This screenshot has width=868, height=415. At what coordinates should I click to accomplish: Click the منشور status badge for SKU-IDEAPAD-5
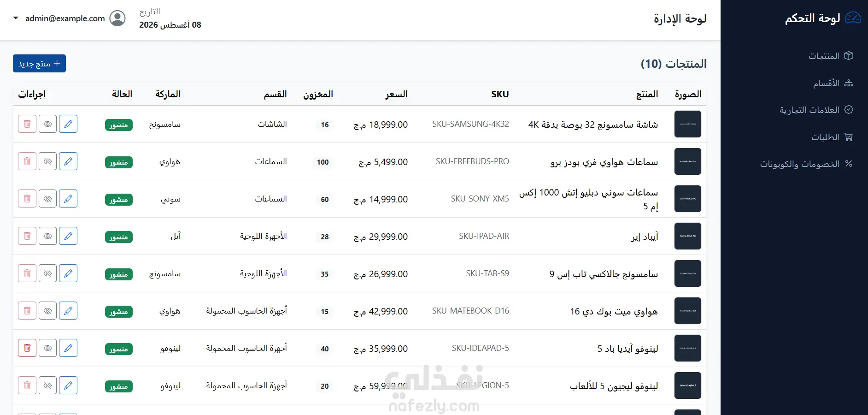tap(119, 349)
